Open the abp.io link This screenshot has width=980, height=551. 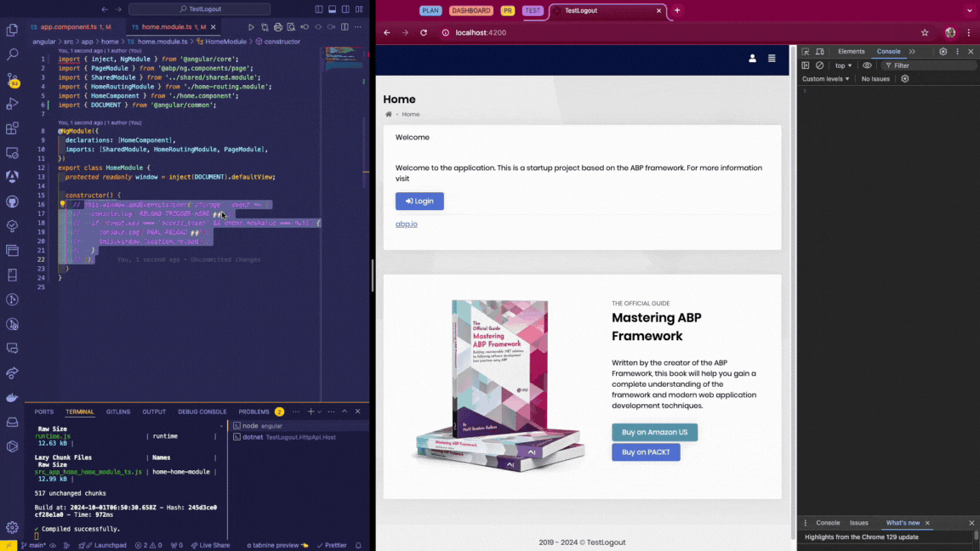pos(406,224)
